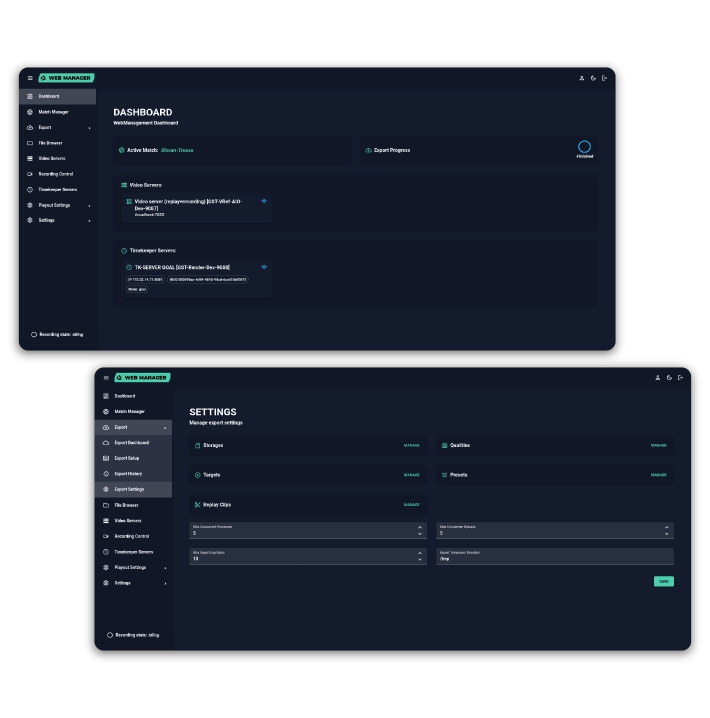
Task: Expand Settings chevron in the Settings window sidebar
Action: (x=165, y=583)
